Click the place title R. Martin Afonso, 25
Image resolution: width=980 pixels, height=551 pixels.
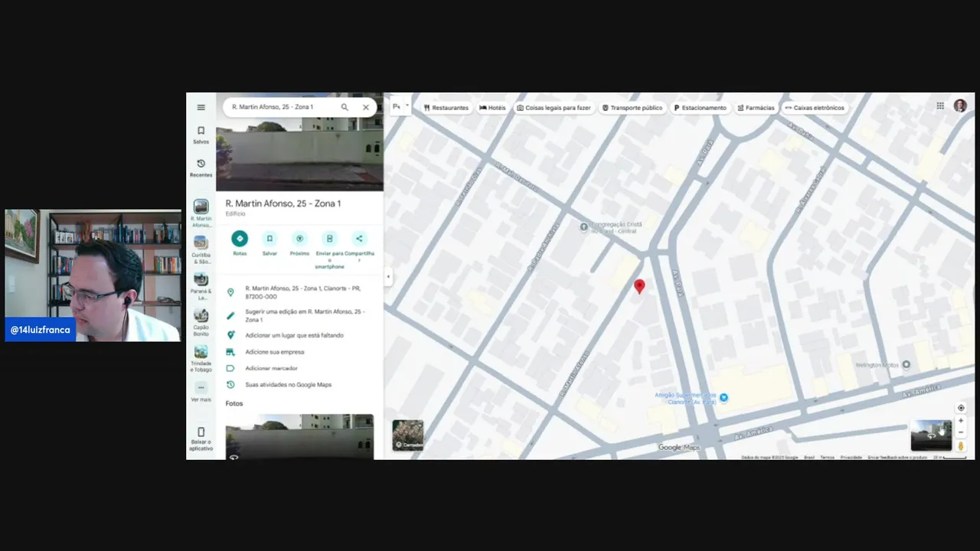tap(283, 204)
